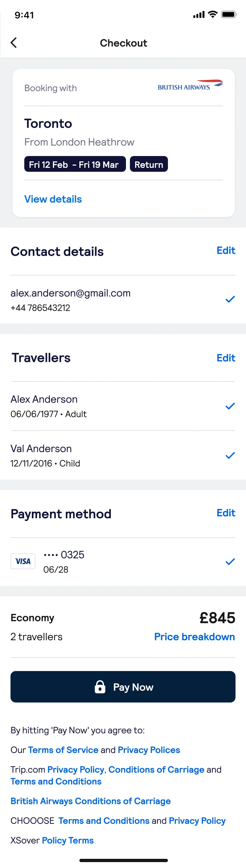246x868 pixels.
Task: Tap the back arrow icon
Action: pos(13,43)
